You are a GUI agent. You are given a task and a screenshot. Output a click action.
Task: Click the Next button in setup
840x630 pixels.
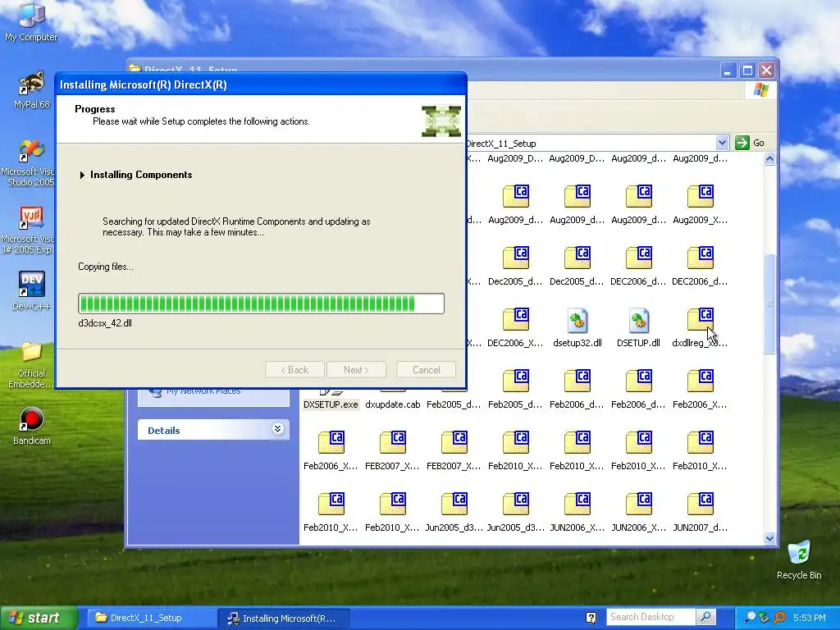coord(356,370)
